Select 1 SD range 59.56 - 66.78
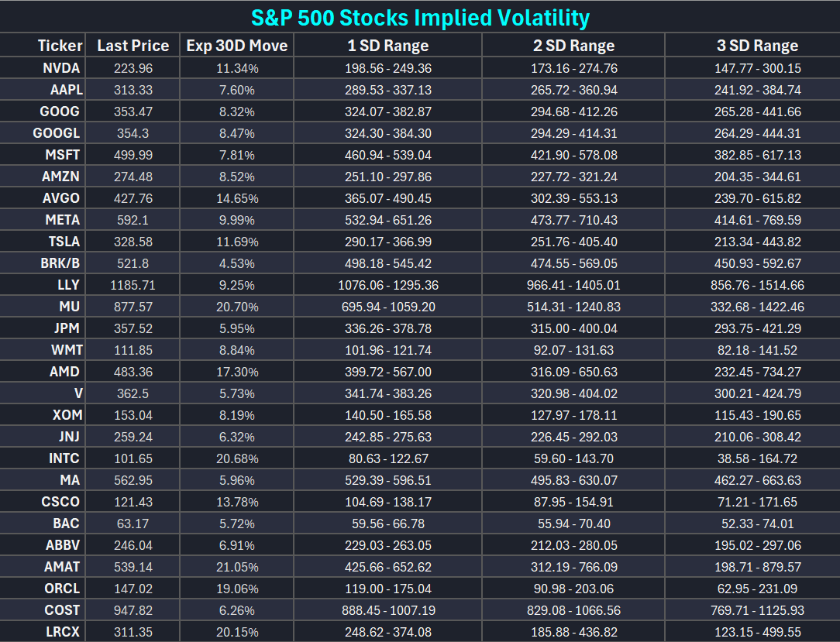The width and height of the screenshot is (840, 642). point(388,524)
